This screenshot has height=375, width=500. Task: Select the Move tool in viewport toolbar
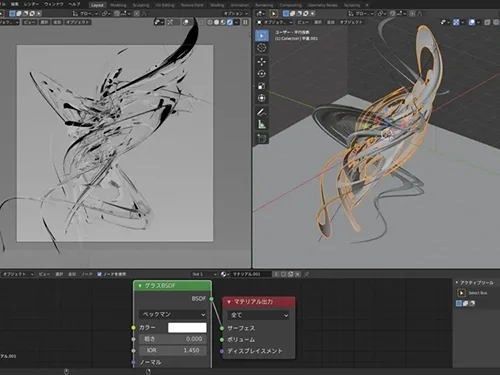click(262, 62)
